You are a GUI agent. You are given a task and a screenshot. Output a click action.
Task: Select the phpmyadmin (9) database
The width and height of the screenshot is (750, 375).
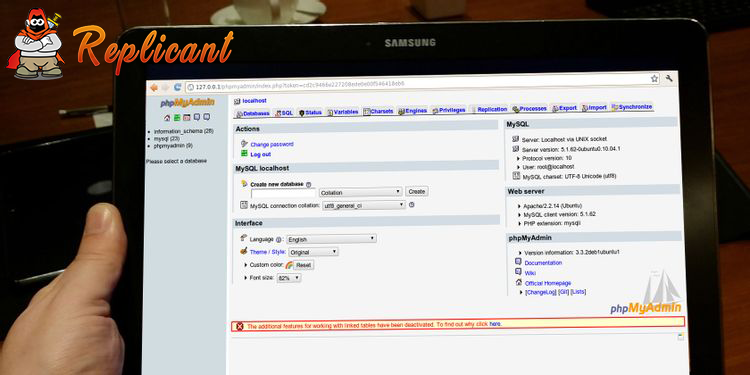[x=173, y=145]
